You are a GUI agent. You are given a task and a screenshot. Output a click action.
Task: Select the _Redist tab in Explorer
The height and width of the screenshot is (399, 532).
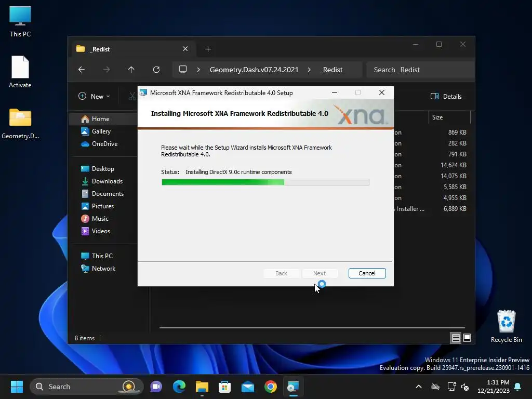click(x=134, y=49)
